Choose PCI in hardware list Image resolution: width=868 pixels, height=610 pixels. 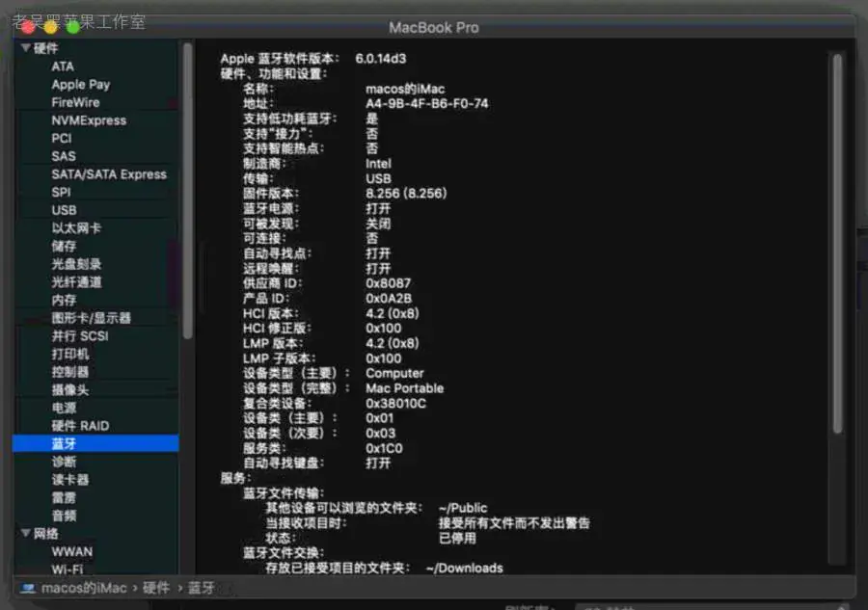coord(62,139)
